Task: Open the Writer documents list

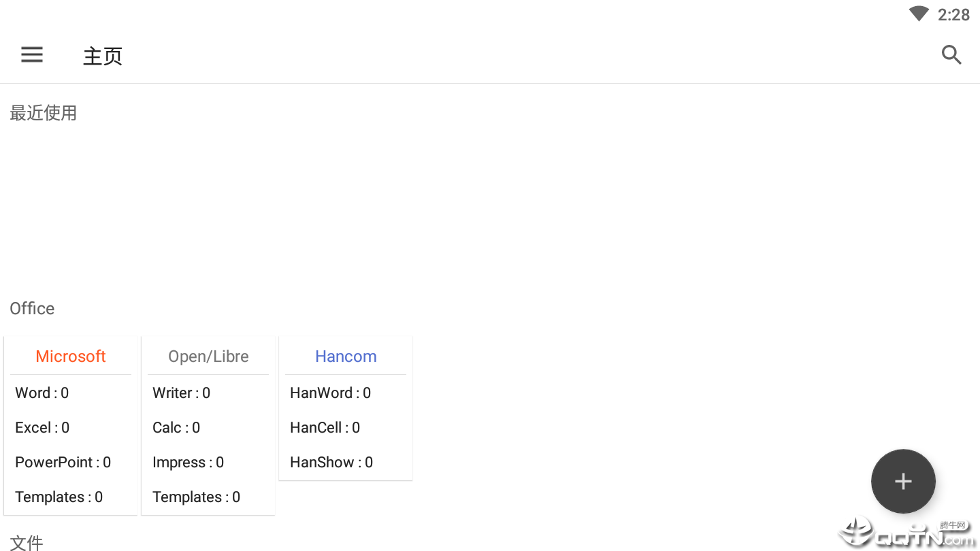Action: point(181,393)
